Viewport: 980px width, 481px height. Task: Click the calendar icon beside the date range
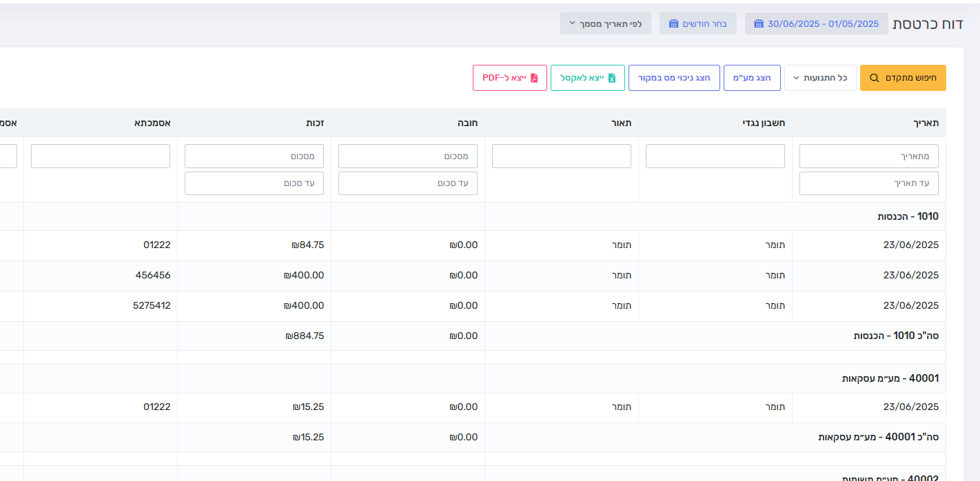click(x=759, y=23)
